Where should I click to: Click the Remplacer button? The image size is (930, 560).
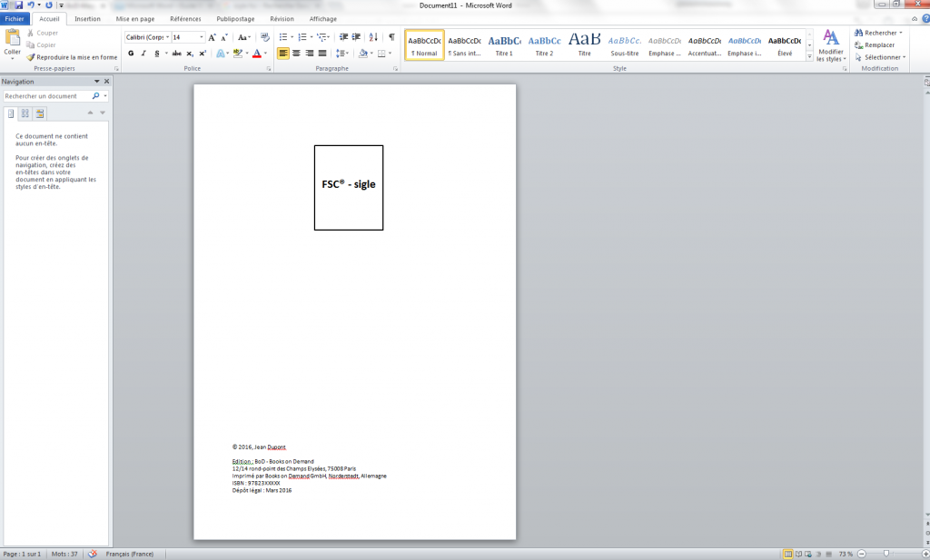pyautogui.click(x=875, y=45)
